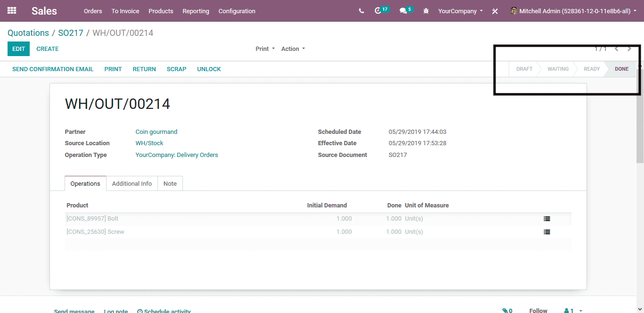Screen dimensions: 644x313
Task: Open the Coin gourmand partner link
Action: [156, 132]
